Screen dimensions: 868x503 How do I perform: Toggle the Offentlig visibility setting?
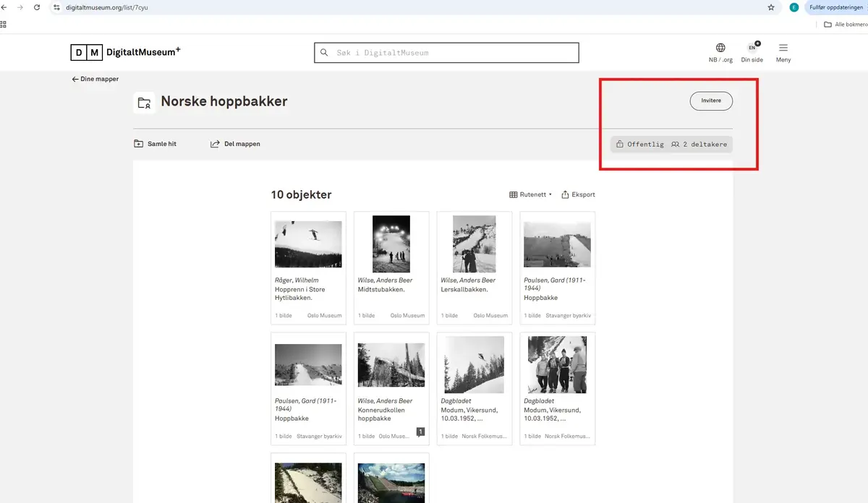click(x=639, y=145)
